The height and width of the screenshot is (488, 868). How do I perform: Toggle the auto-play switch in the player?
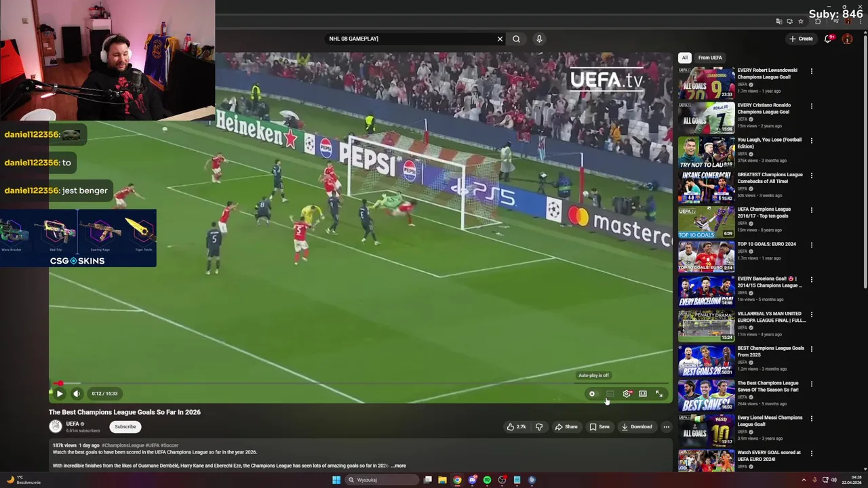(x=593, y=394)
